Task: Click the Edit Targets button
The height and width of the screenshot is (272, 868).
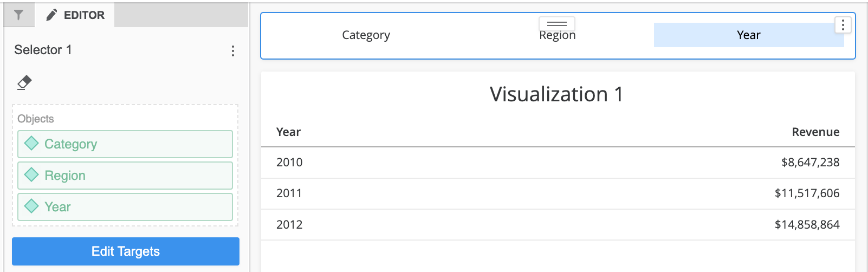Action: (126, 251)
